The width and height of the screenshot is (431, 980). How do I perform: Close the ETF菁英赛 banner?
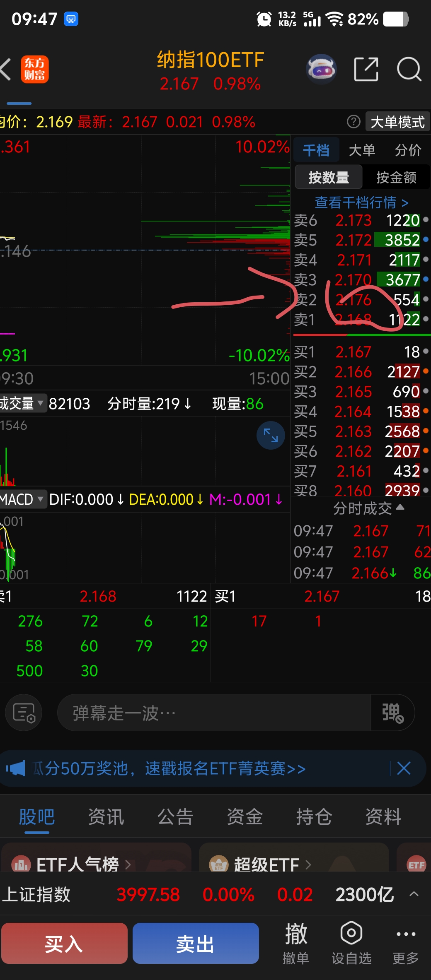click(404, 768)
